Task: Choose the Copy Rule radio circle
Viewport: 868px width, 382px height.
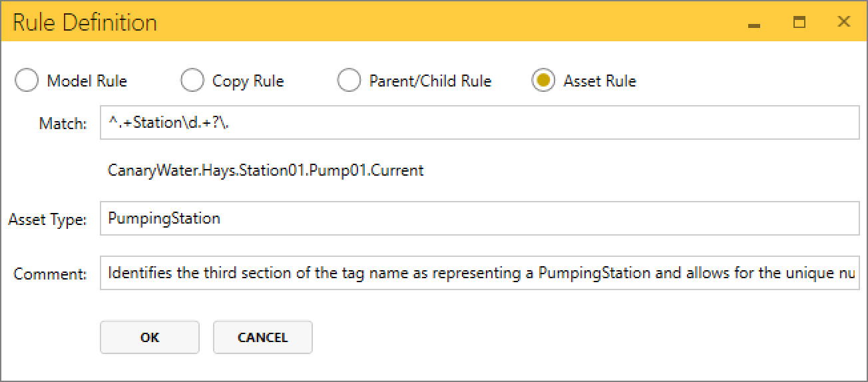Action: (x=192, y=81)
